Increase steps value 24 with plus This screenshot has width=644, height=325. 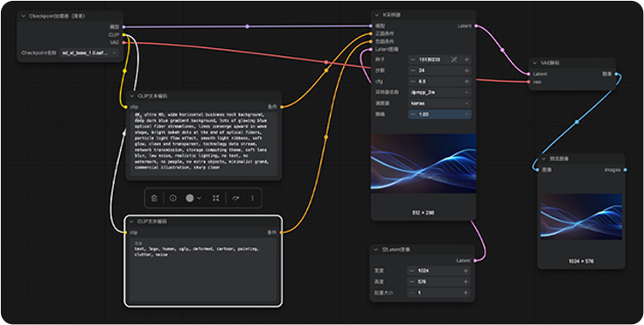tap(467, 70)
